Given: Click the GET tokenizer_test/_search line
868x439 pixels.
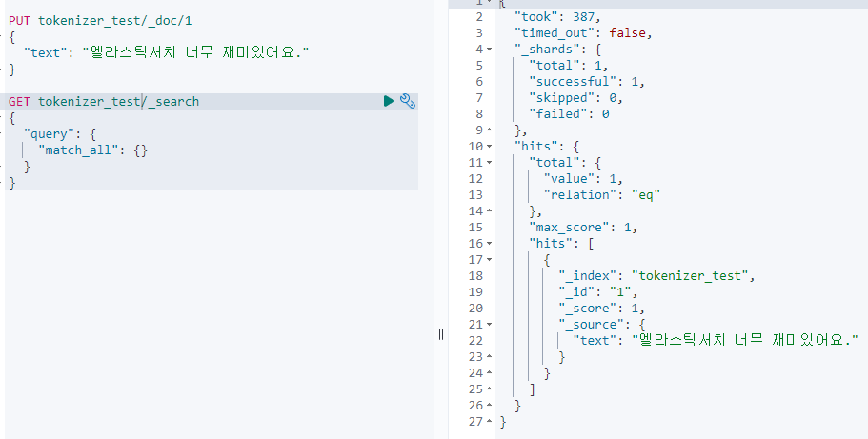Looking at the screenshot, I should pyautogui.click(x=104, y=101).
